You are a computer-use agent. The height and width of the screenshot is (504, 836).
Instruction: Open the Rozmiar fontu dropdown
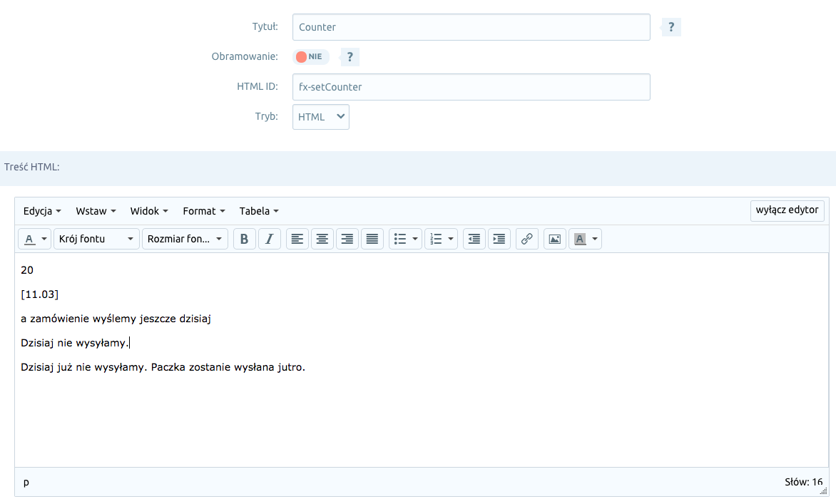pos(185,240)
